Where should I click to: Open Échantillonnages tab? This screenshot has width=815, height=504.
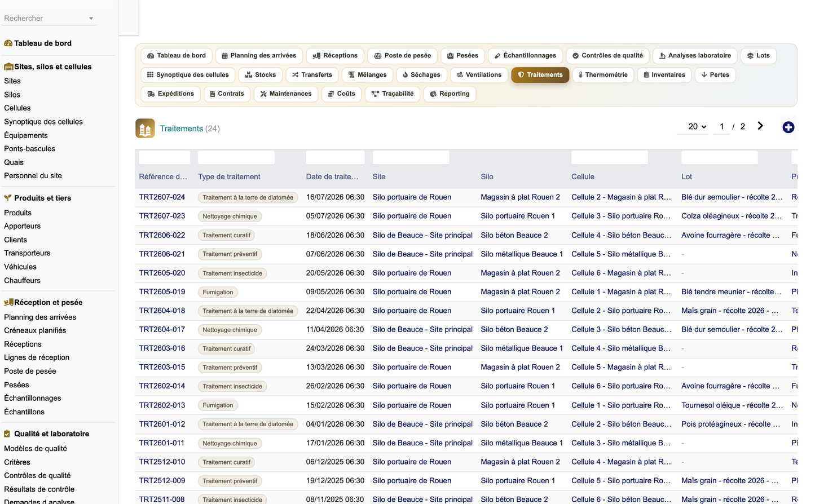pos(525,56)
